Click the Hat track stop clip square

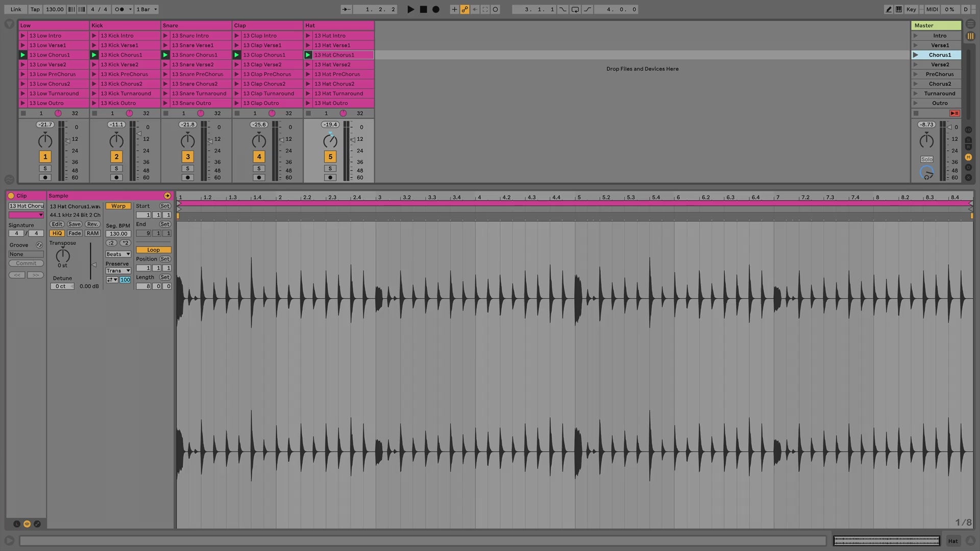coord(308,113)
